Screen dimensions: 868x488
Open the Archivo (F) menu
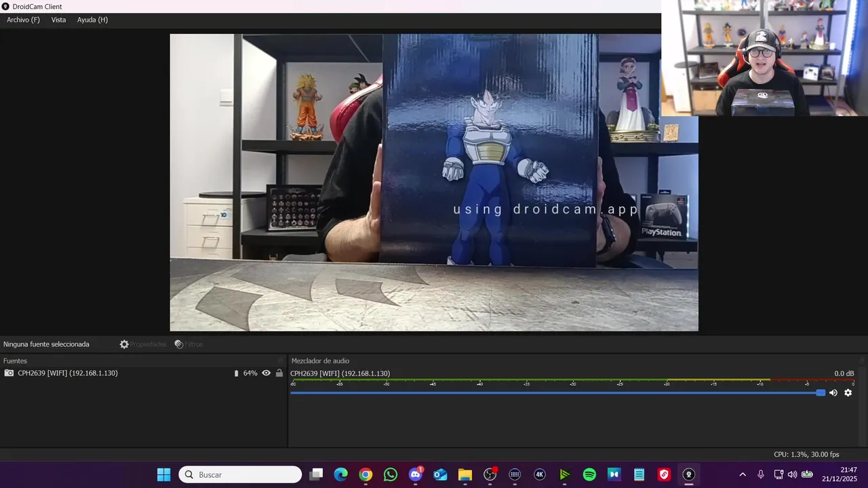tap(23, 20)
